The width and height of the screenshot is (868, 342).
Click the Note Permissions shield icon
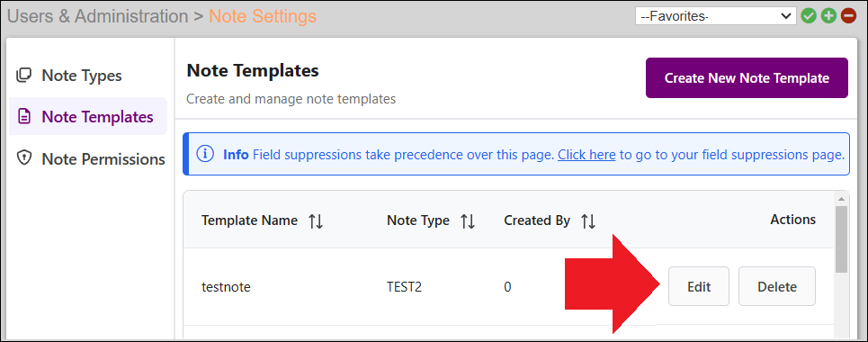tap(23, 158)
